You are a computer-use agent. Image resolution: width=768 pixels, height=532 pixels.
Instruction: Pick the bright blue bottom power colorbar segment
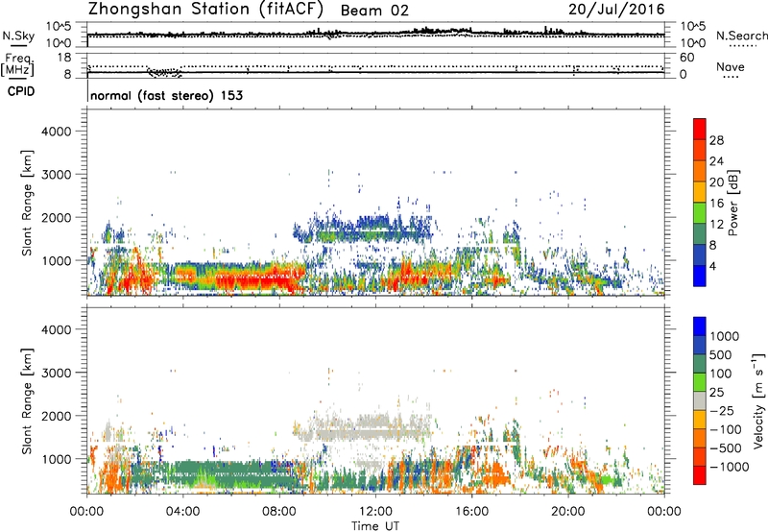[700, 277]
